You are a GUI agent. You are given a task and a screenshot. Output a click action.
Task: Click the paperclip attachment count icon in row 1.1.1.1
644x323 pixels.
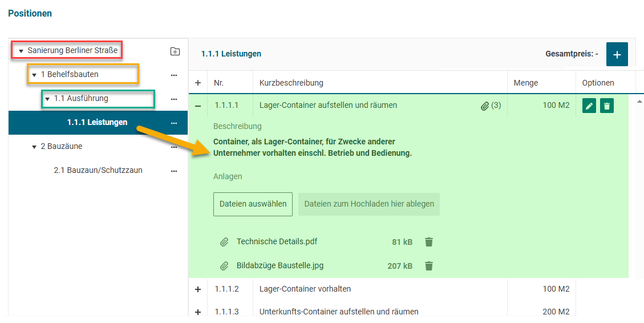485,106
